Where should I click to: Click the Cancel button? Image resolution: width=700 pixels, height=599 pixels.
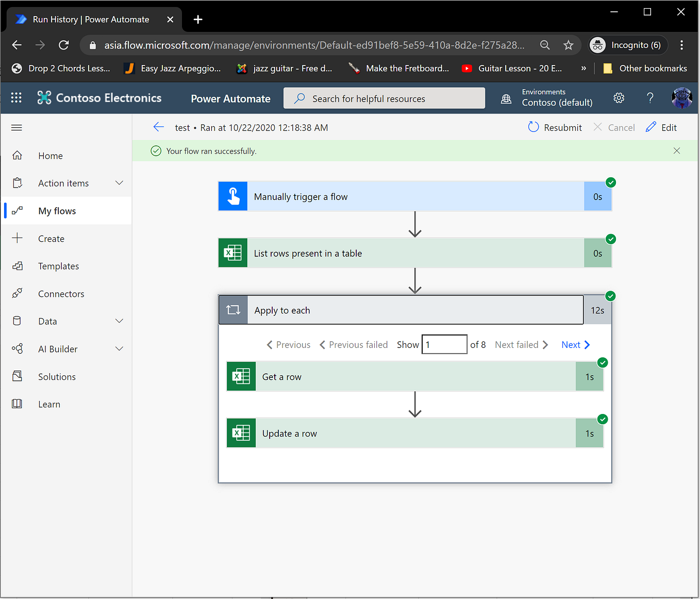[614, 127]
